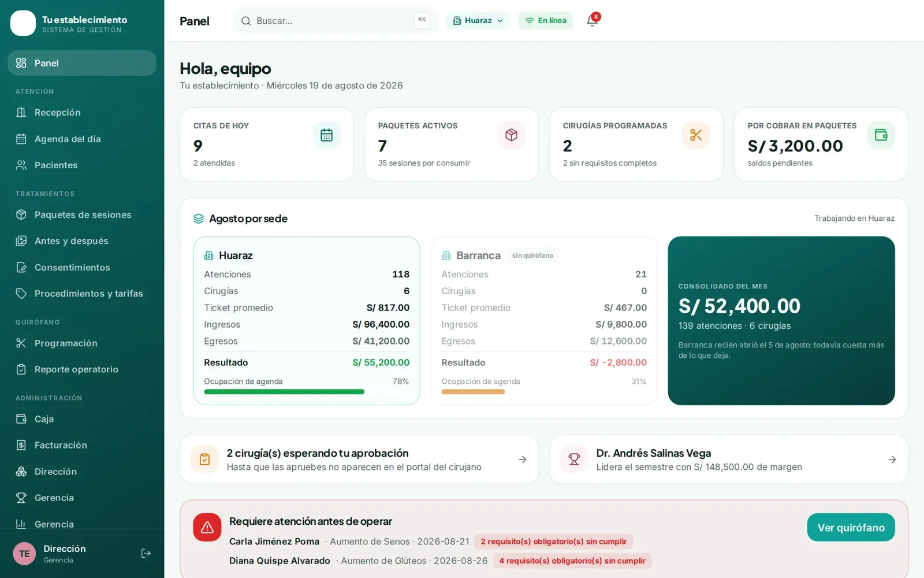Click the layers icon by Agosto por sede
Image resolution: width=924 pixels, height=578 pixels.
(199, 218)
